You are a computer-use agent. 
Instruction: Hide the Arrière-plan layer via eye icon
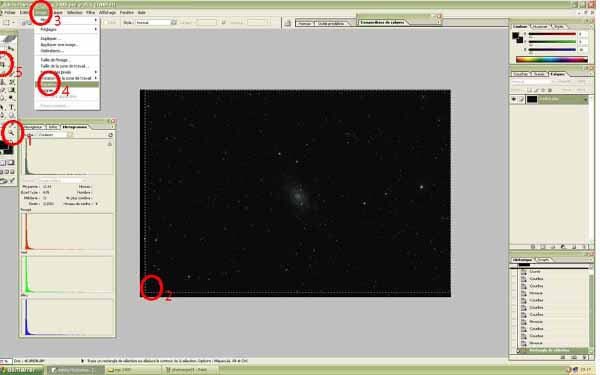(x=514, y=99)
